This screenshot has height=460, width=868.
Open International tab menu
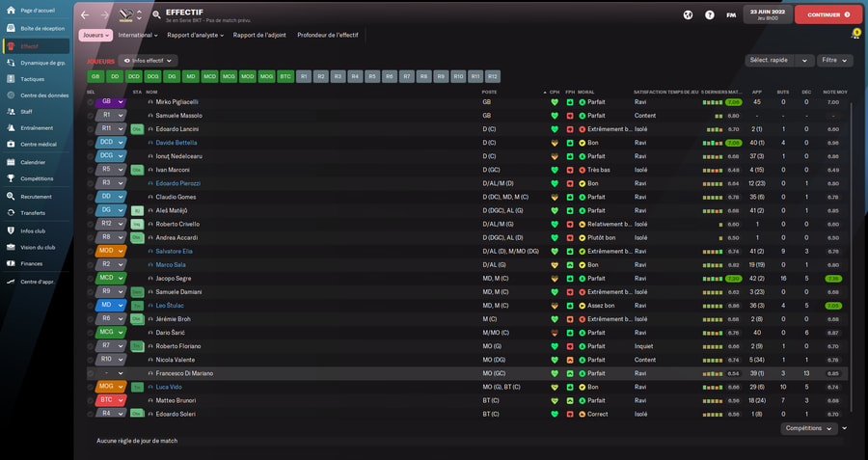138,35
